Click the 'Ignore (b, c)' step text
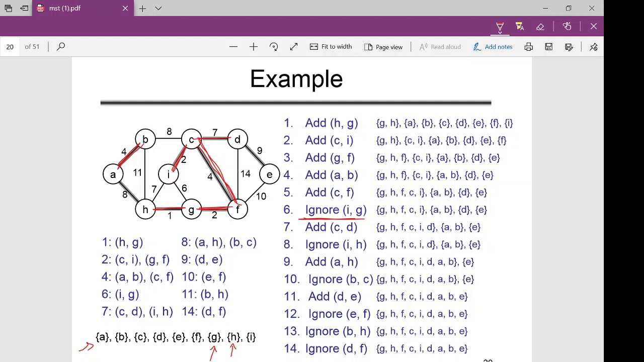 click(341, 279)
